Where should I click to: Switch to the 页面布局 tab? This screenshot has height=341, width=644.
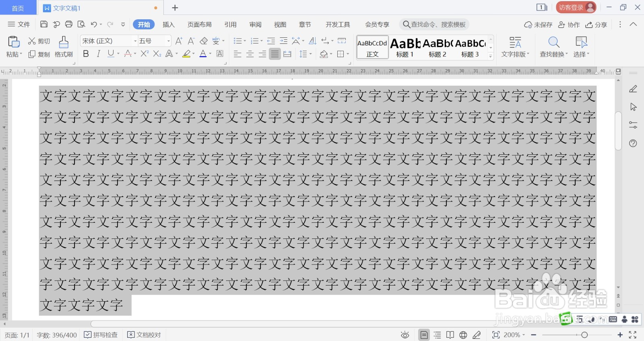200,25
